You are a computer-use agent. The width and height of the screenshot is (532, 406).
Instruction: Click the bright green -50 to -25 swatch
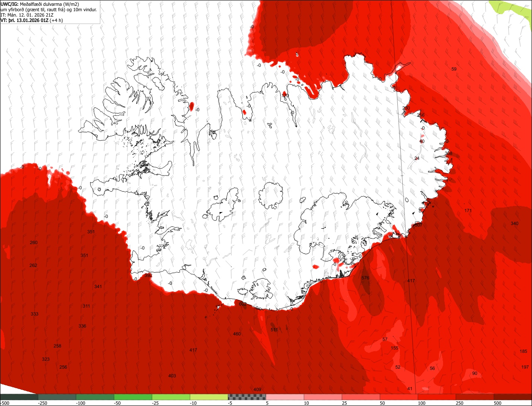(133, 397)
